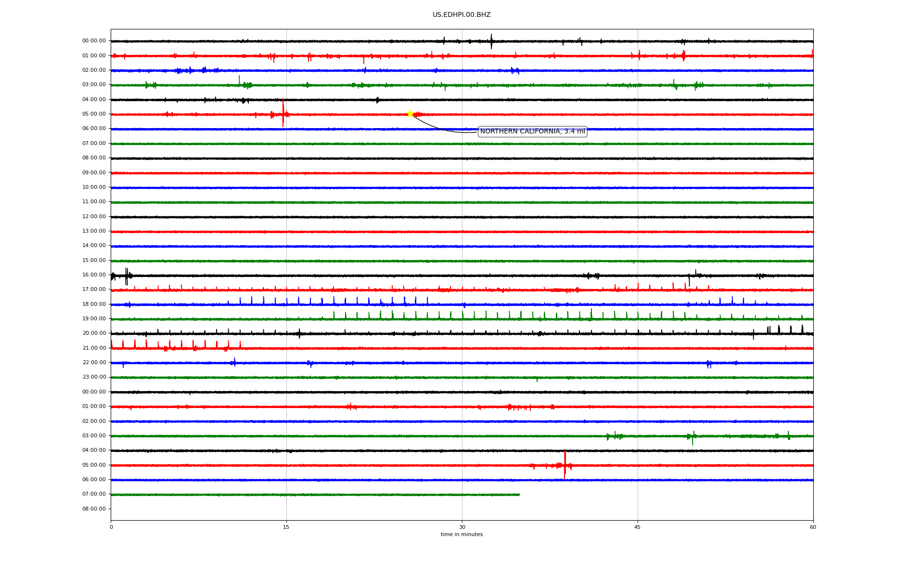Click the US.EDHPI.00.BHZ plot title
This screenshot has width=924, height=578.
pyautogui.click(x=461, y=15)
